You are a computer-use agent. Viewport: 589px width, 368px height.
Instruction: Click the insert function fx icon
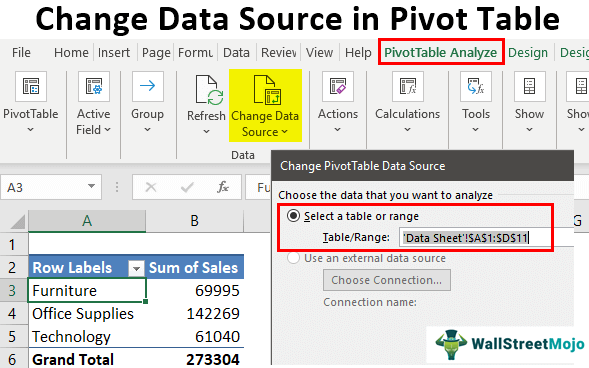pyautogui.click(x=223, y=187)
